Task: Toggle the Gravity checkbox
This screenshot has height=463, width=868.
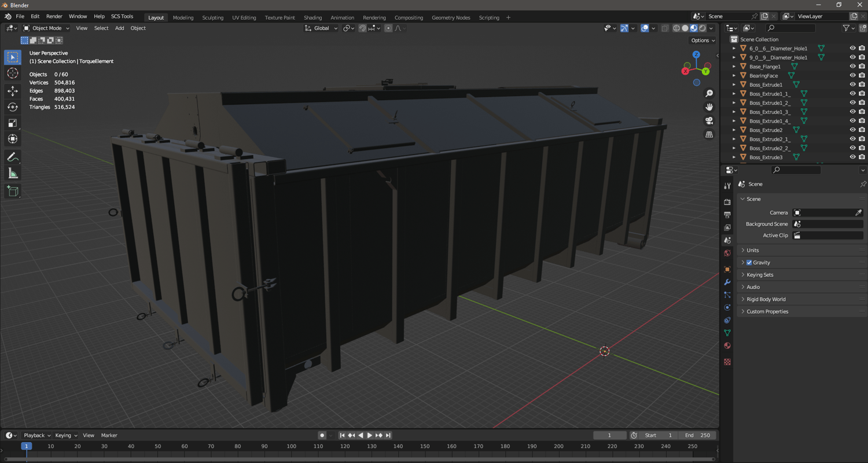Action: point(749,263)
